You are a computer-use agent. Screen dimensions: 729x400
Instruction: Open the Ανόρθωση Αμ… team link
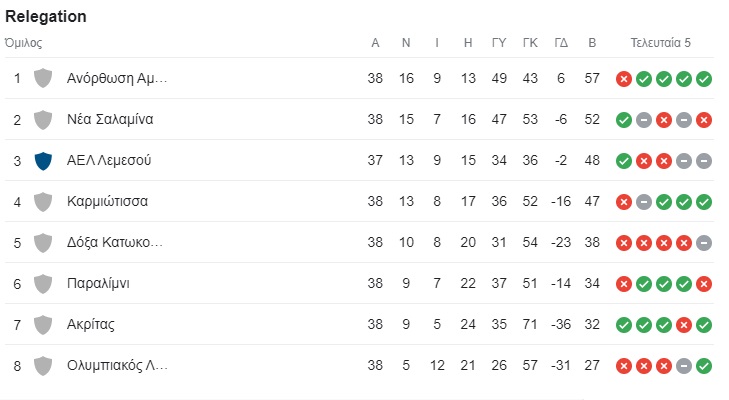[x=117, y=78]
